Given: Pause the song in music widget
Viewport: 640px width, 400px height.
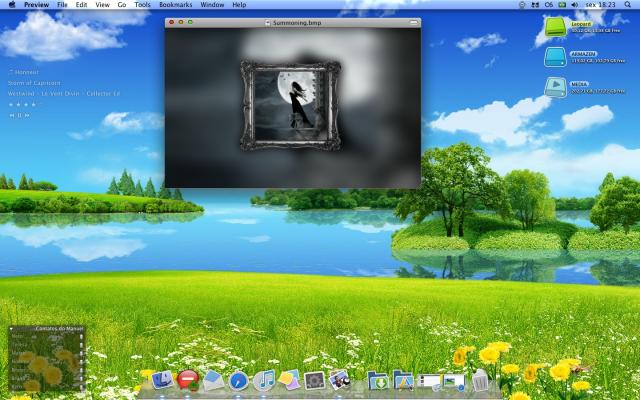Looking at the screenshot, I should [x=19, y=116].
